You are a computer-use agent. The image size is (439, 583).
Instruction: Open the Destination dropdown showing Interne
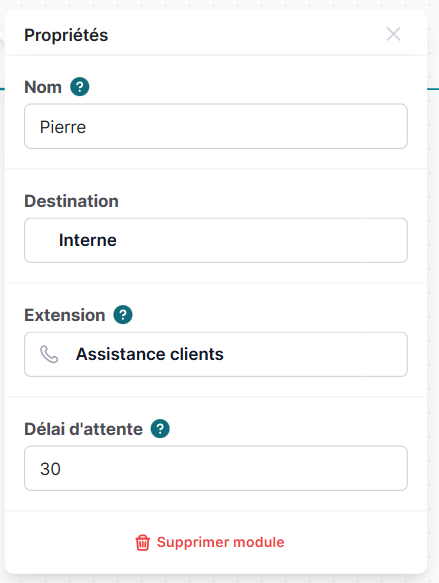(x=216, y=240)
